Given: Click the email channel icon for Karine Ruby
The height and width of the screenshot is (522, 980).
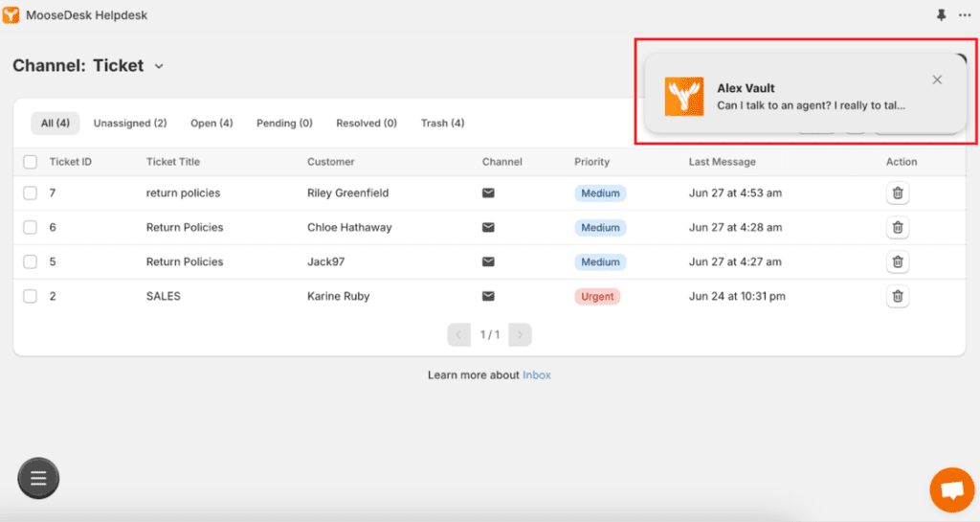Looking at the screenshot, I should coord(488,296).
